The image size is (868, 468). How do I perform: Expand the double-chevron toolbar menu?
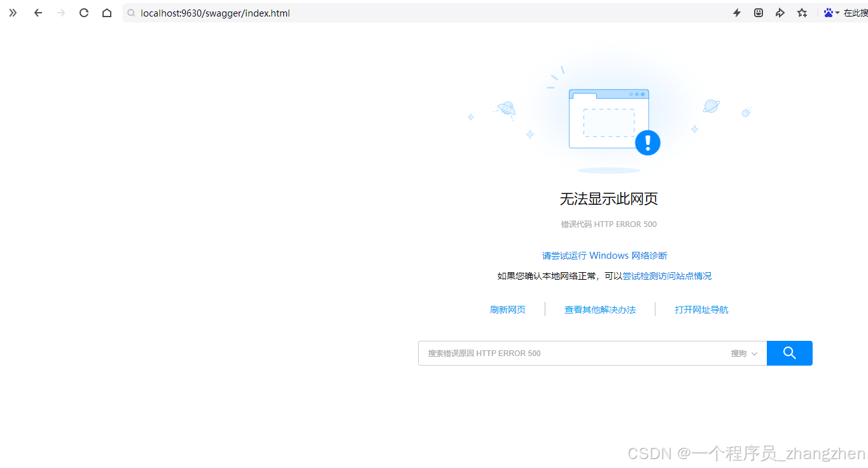pyautogui.click(x=12, y=12)
